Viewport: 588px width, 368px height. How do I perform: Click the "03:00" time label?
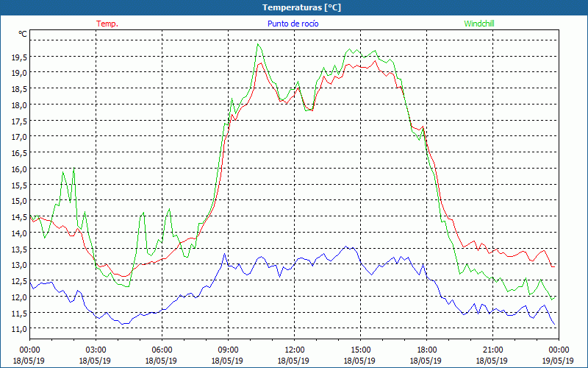tap(96, 350)
